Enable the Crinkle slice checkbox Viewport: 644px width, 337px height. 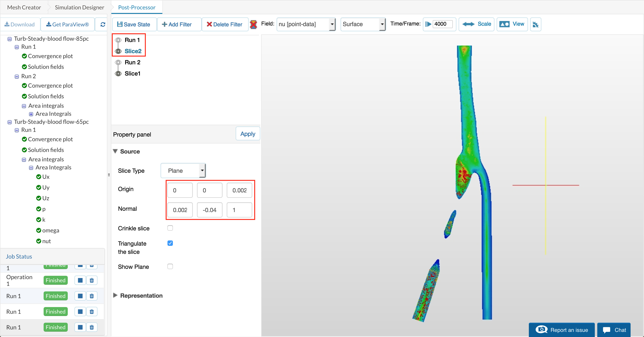(x=170, y=228)
